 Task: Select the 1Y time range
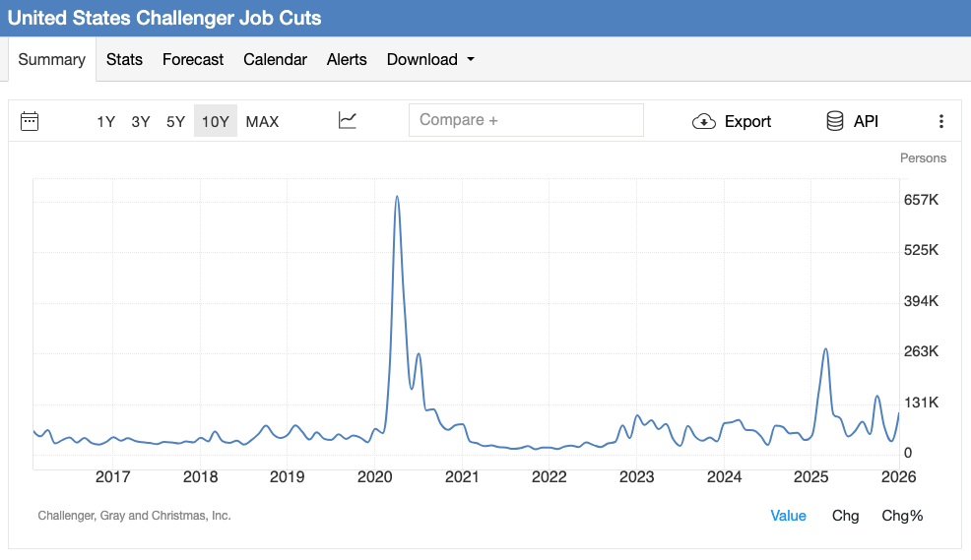click(106, 122)
